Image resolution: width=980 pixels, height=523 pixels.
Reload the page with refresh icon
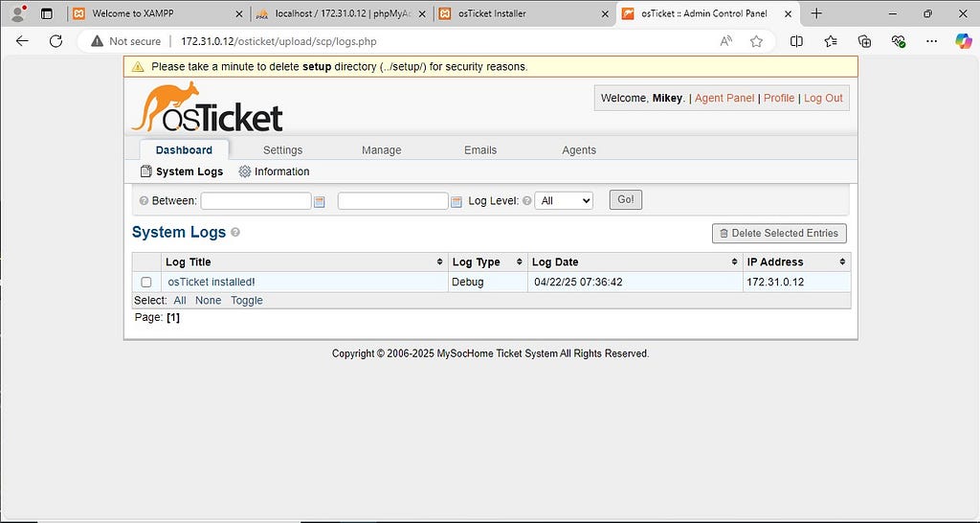pyautogui.click(x=56, y=41)
